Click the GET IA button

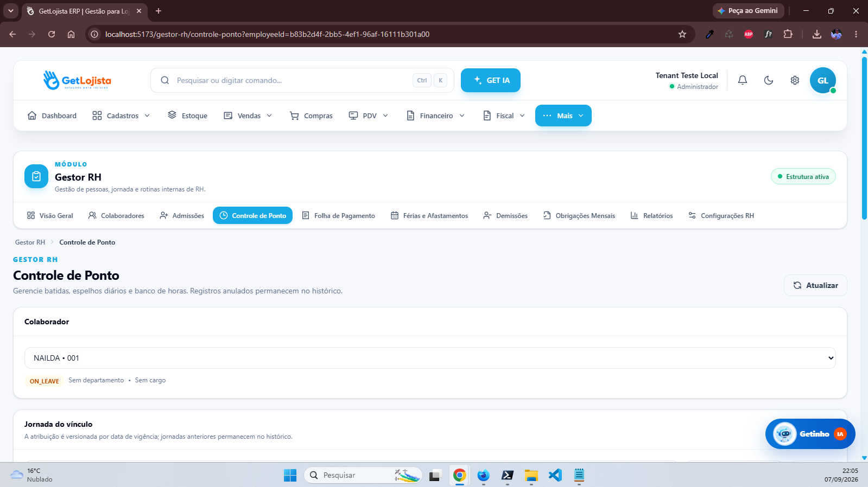491,80
